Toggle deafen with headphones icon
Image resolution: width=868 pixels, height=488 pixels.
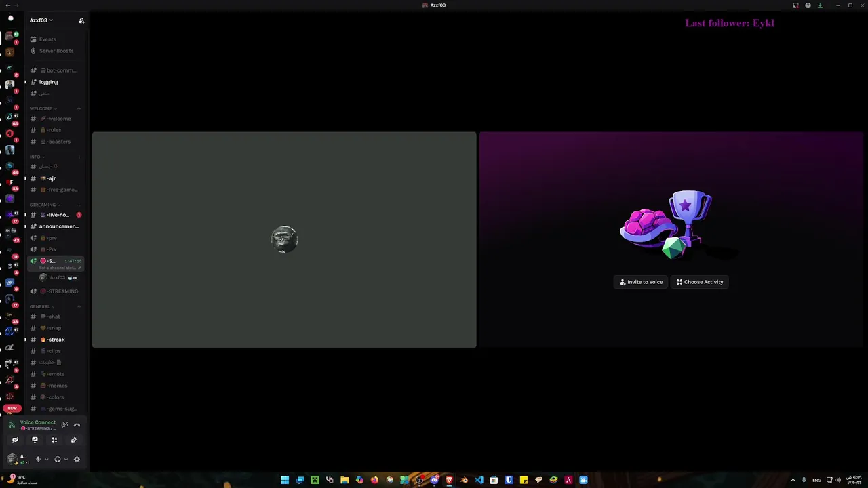tap(58, 460)
